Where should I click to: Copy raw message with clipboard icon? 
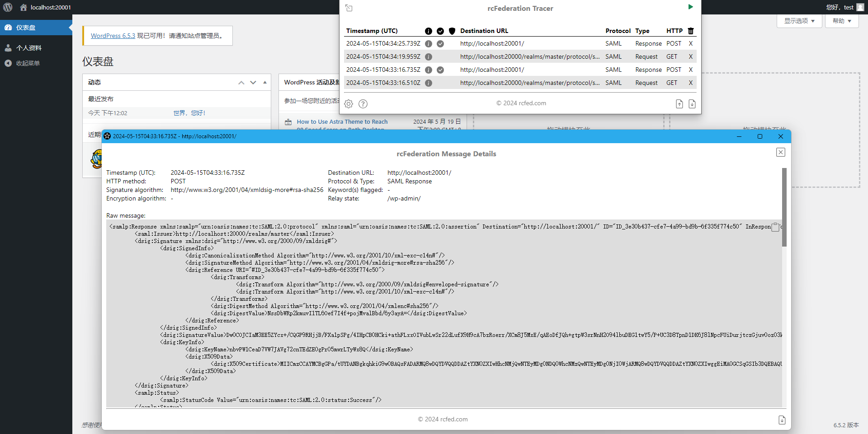point(775,227)
